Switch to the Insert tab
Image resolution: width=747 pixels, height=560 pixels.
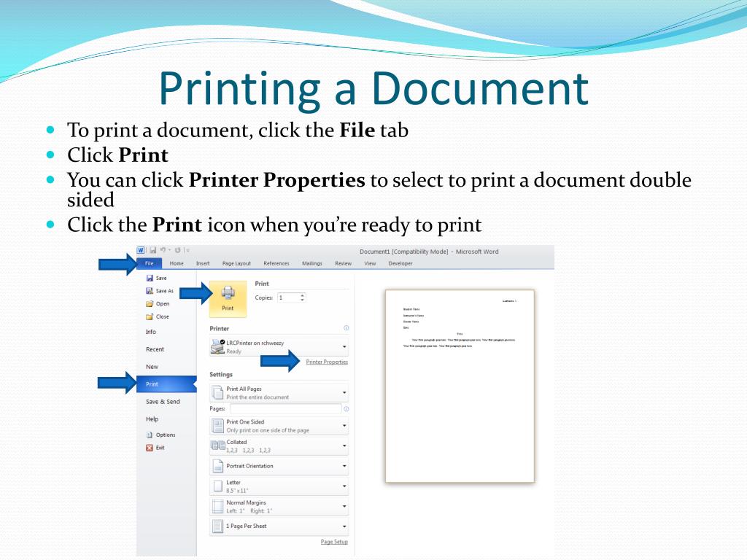coord(203,263)
